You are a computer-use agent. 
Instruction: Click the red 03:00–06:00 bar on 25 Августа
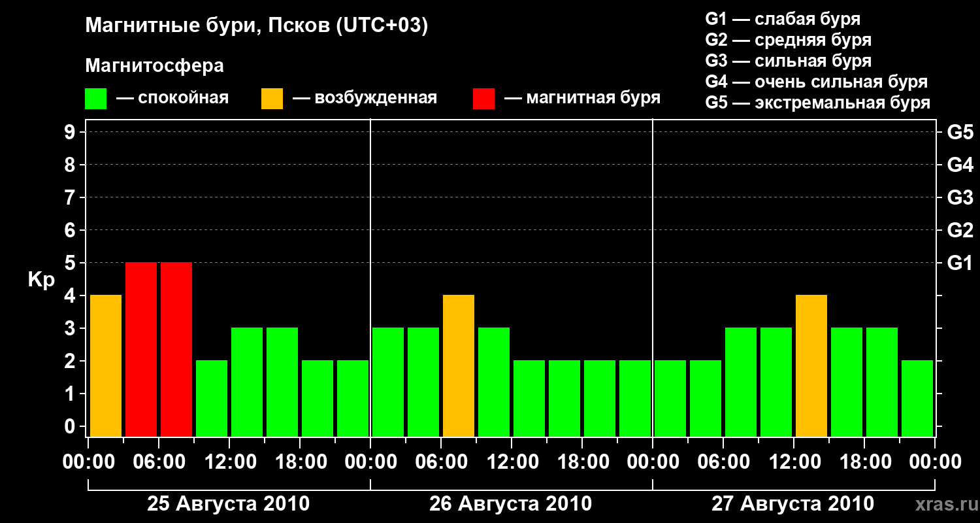point(141,349)
